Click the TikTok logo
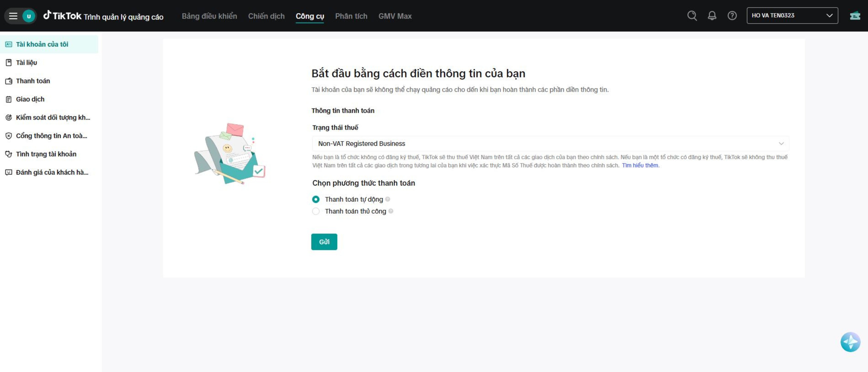This screenshot has height=372, width=868. [62, 15]
